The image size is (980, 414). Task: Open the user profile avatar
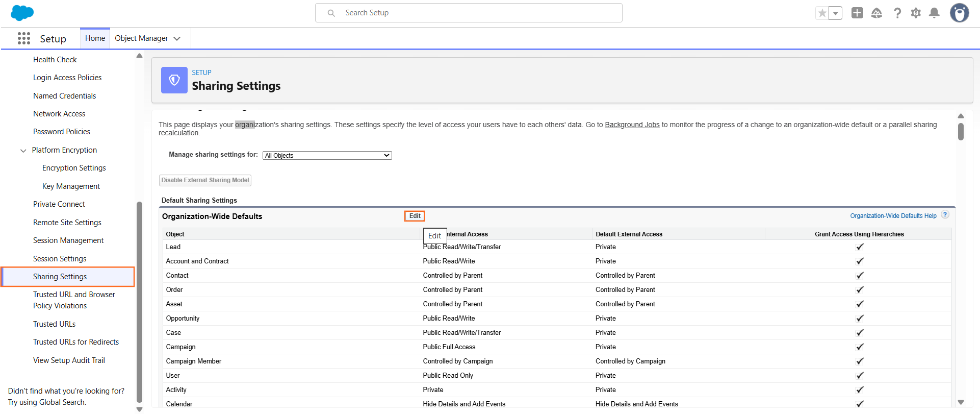pyautogui.click(x=959, y=13)
